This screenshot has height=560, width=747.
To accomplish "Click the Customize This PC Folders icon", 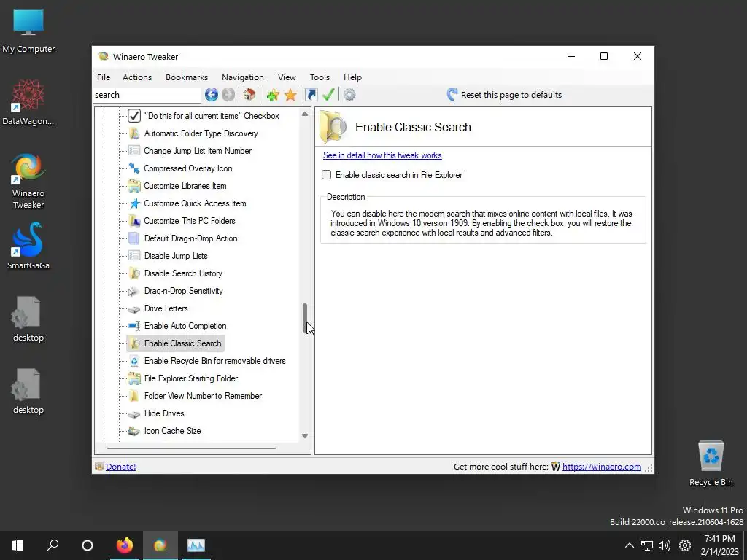I will click(x=134, y=221).
